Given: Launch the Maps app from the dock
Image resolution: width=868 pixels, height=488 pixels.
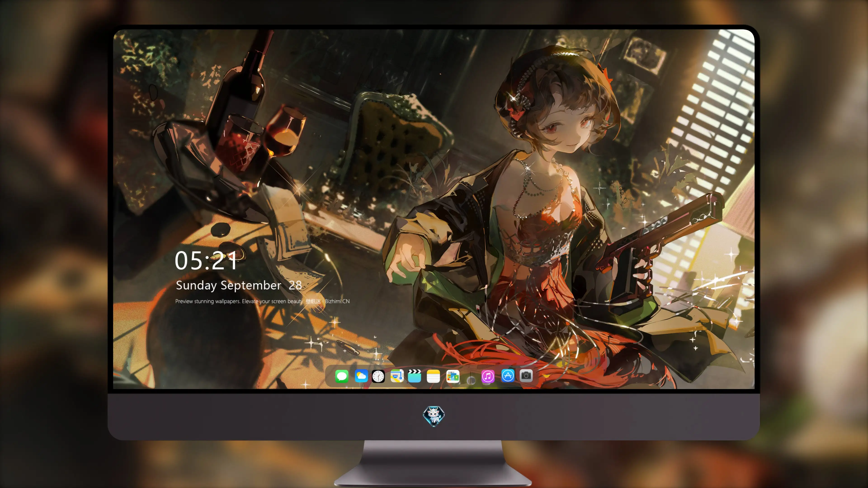Looking at the screenshot, I should point(397,376).
